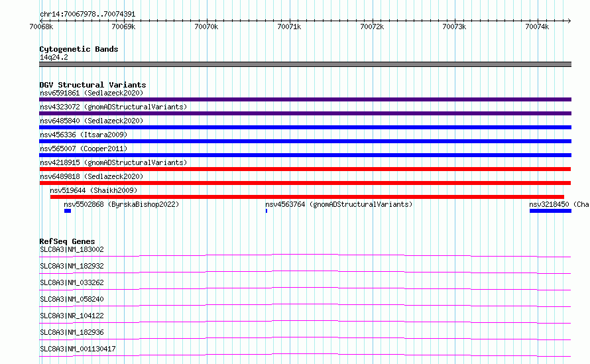Open variant nsv6489818 (Sedlazeck2020) label
This screenshot has height=364, width=590.
[x=91, y=176]
